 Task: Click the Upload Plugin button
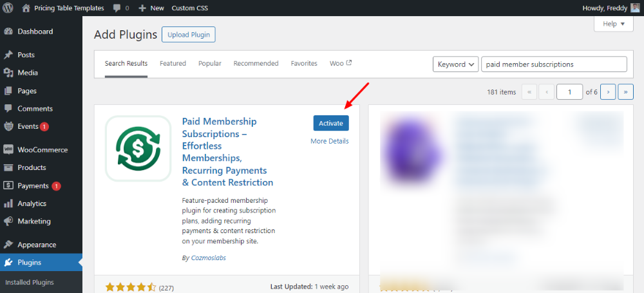click(x=189, y=35)
